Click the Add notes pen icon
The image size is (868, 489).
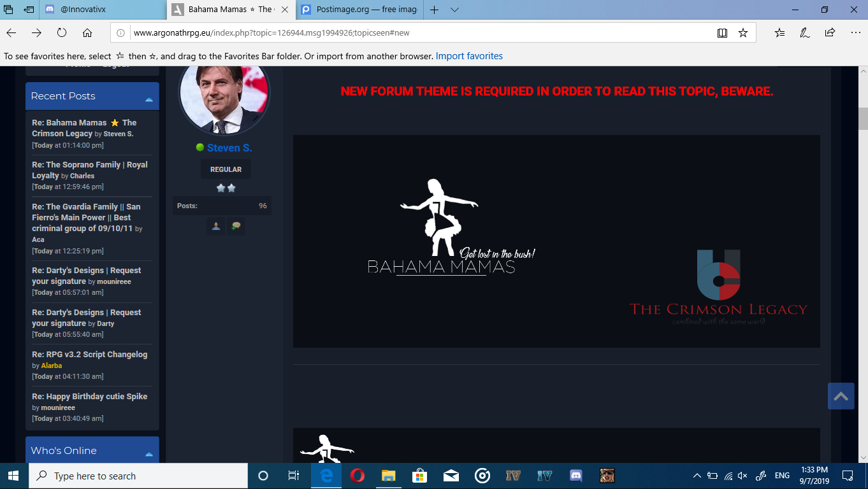(805, 33)
